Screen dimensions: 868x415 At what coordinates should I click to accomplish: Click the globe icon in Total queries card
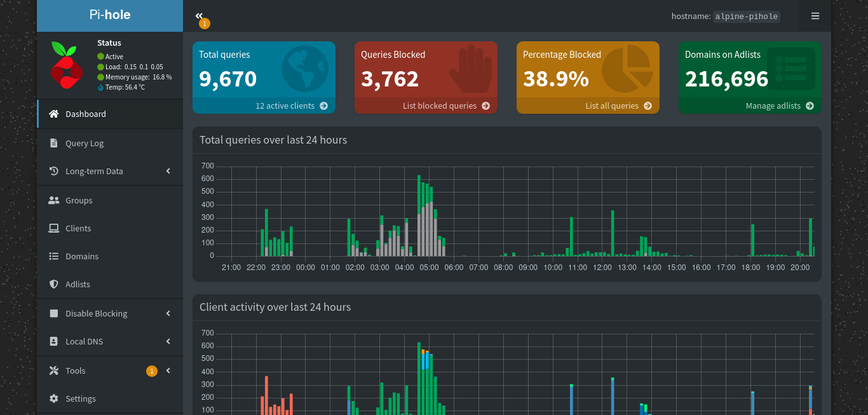[305, 69]
